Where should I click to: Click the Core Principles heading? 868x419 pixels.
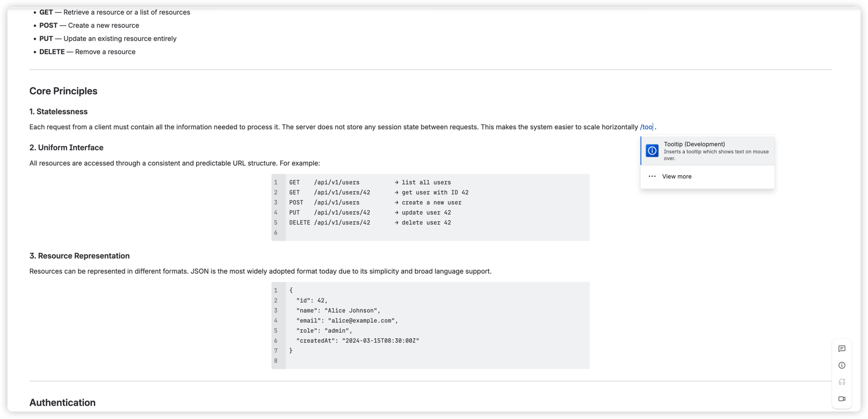point(63,91)
